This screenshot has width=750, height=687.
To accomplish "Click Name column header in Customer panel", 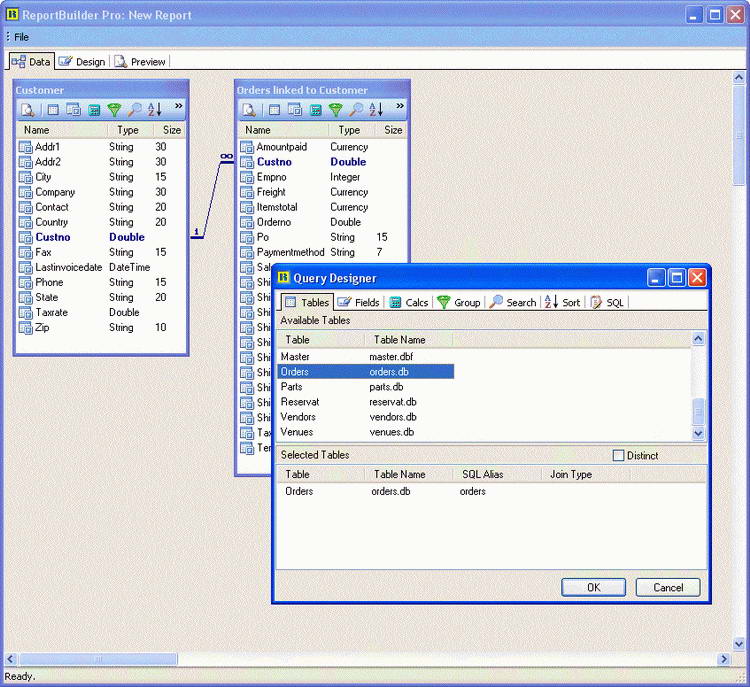I will (62, 130).
